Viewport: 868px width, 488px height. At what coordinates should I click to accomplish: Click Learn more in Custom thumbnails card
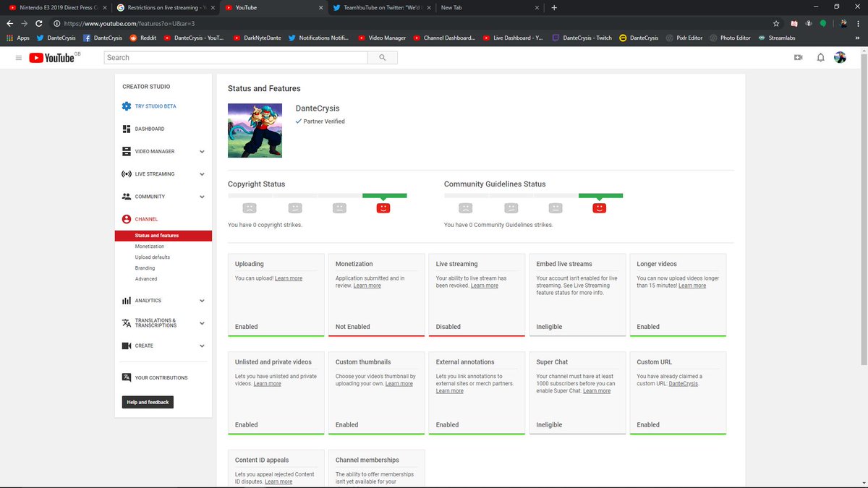click(399, 384)
